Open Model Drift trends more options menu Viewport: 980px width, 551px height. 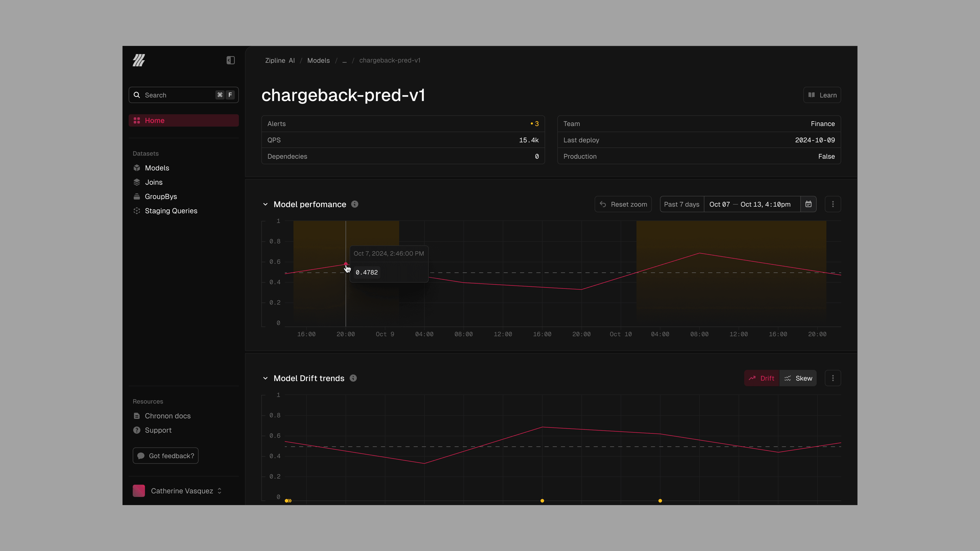tap(833, 378)
